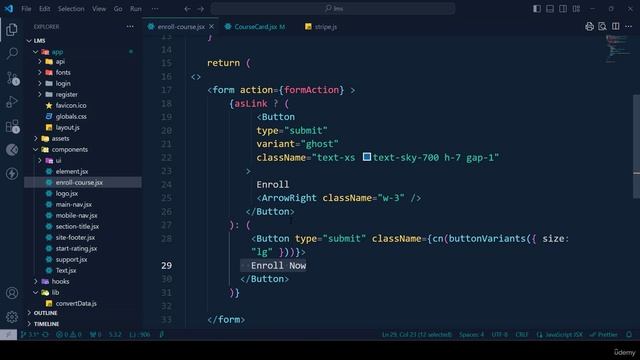Expand the assets folder
Viewport: 640px width, 360px height.
coord(36,138)
